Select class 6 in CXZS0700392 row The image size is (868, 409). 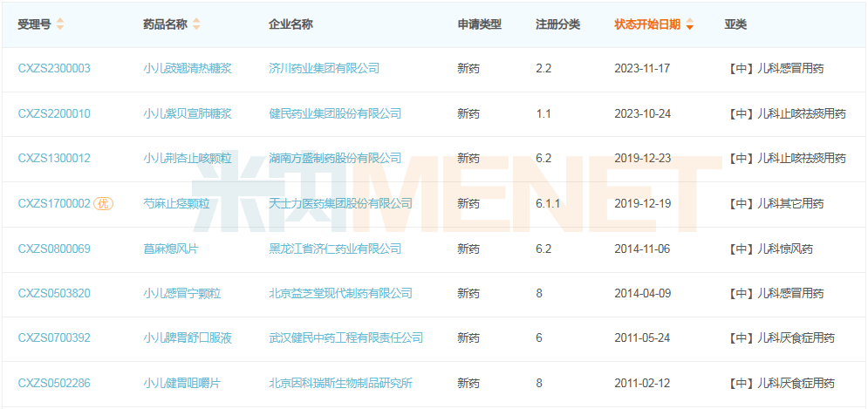point(539,337)
